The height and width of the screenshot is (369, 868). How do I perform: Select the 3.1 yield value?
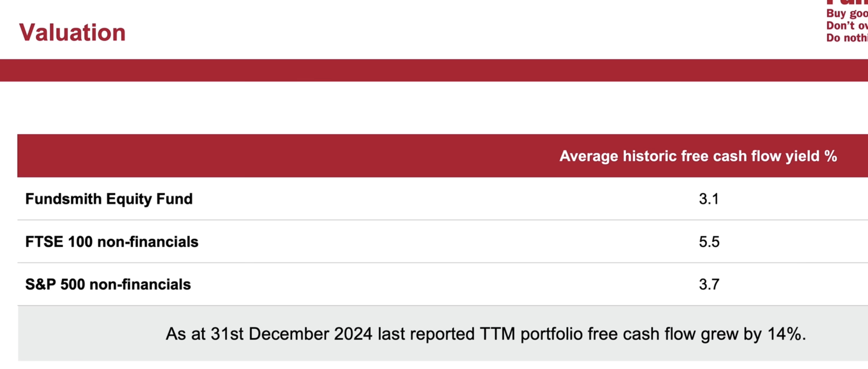click(x=709, y=199)
